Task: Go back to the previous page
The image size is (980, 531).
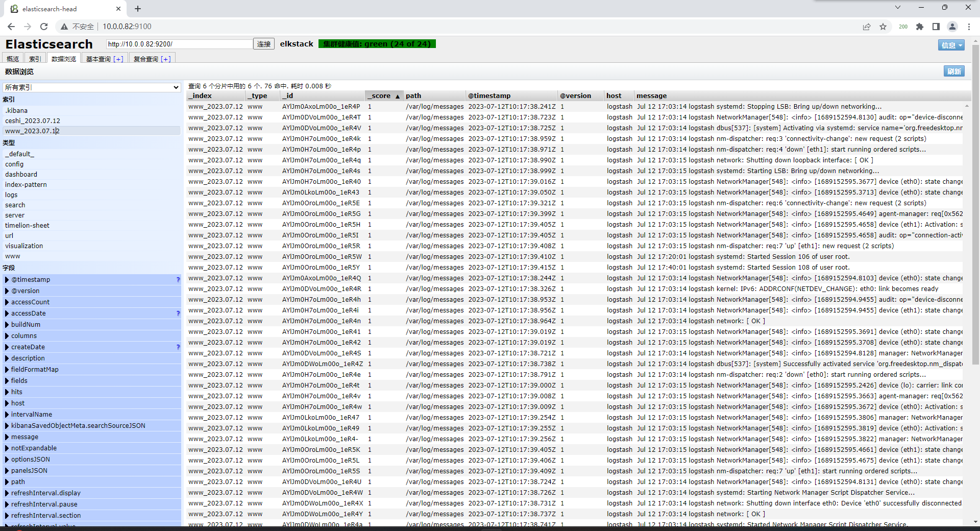Action: (11, 27)
